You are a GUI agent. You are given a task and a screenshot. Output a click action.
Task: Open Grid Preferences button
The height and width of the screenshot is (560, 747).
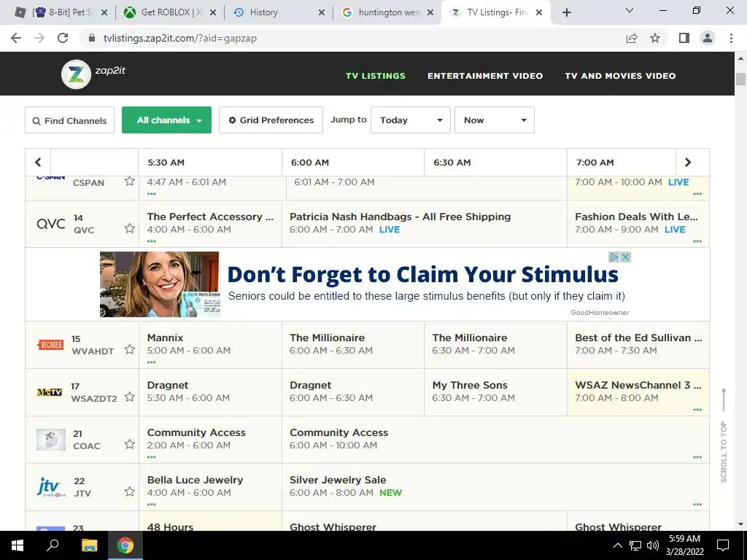[x=271, y=120]
